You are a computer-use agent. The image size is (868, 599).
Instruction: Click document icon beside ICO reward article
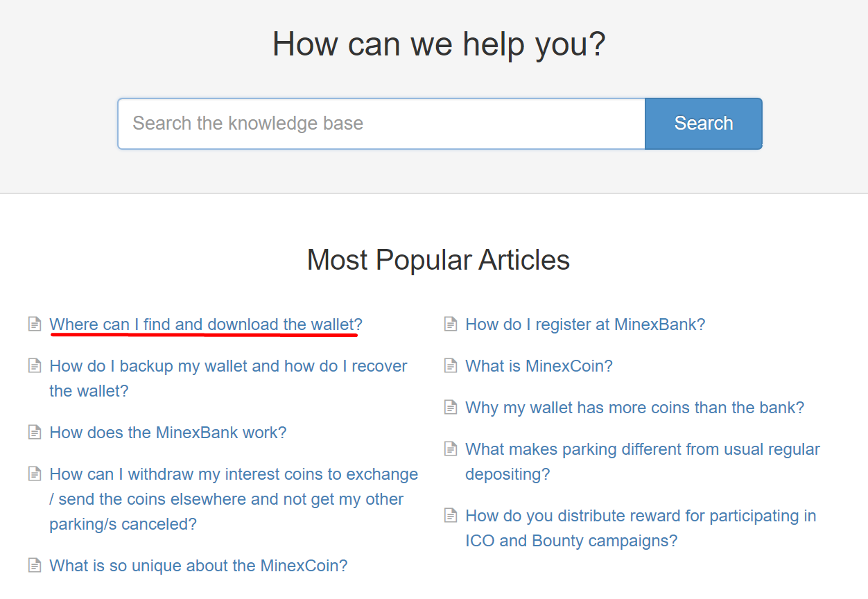coord(451,515)
